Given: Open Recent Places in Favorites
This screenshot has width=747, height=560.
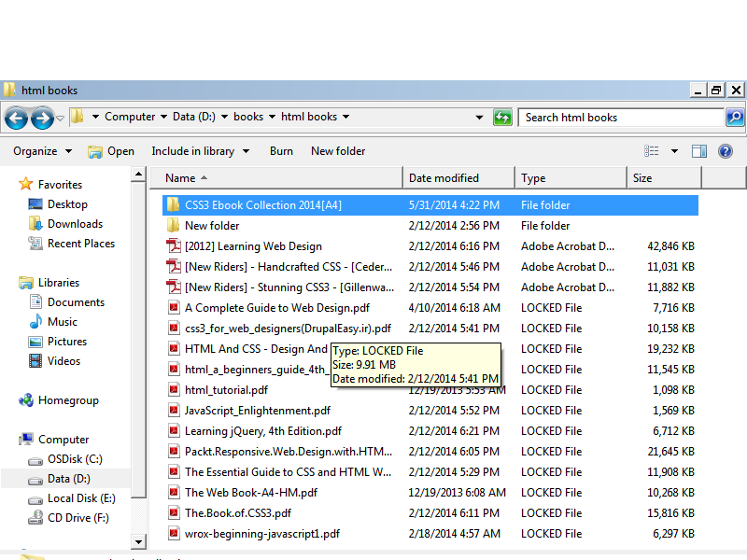Looking at the screenshot, I should coord(72,244).
